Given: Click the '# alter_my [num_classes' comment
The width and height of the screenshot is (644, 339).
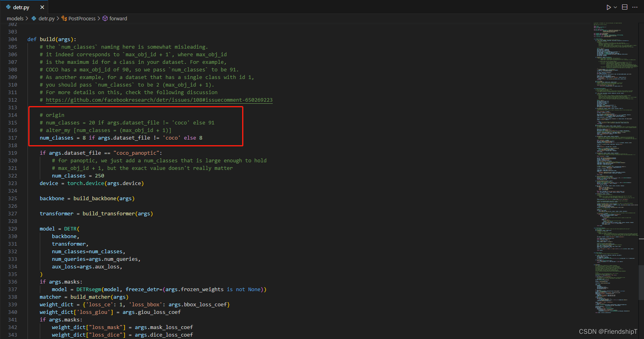Looking at the screenshot, I should point(106,130).
